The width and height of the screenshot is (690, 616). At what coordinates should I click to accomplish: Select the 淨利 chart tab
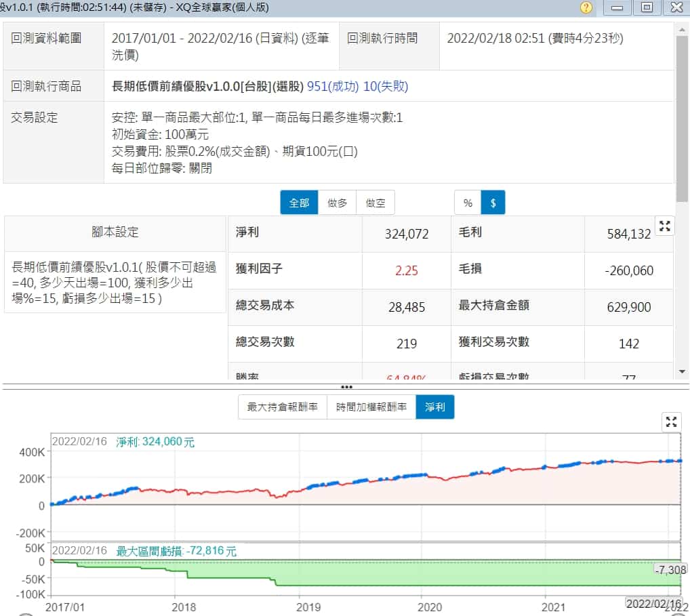(x=435, y=407)
